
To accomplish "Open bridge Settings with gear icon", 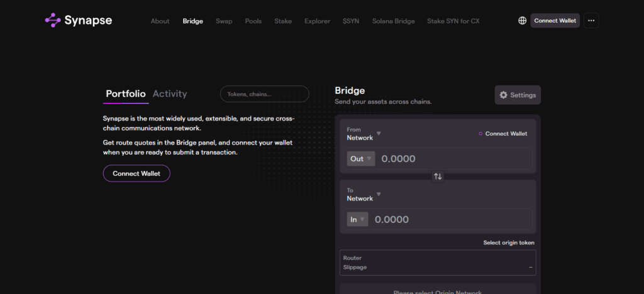I will 518,95.
